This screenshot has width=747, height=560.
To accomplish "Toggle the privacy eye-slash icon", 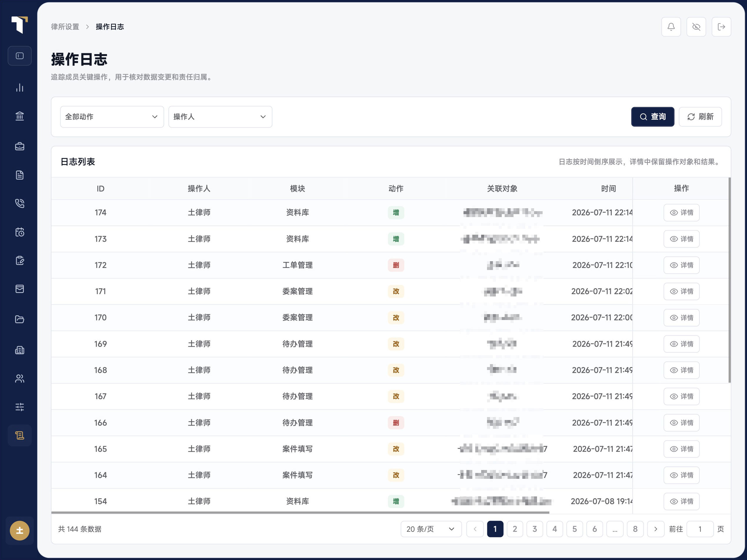I will click(x=696, y=27).
